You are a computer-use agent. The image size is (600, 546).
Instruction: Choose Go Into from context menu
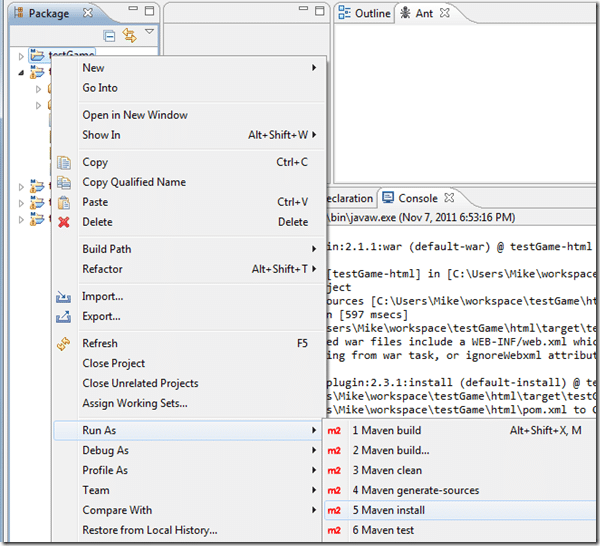pyautogui.click(x=189, y=88)
